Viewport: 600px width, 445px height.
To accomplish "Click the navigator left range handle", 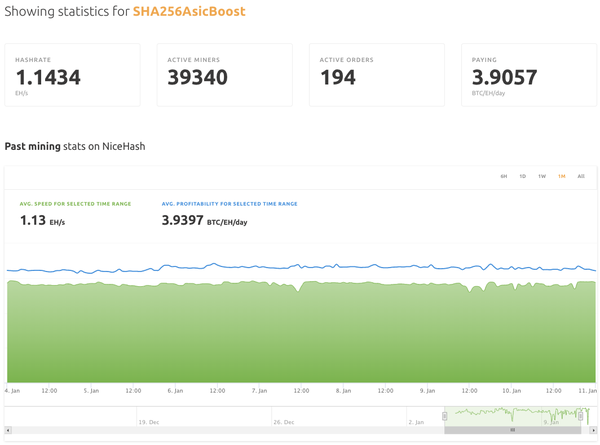I will [445, 416].
